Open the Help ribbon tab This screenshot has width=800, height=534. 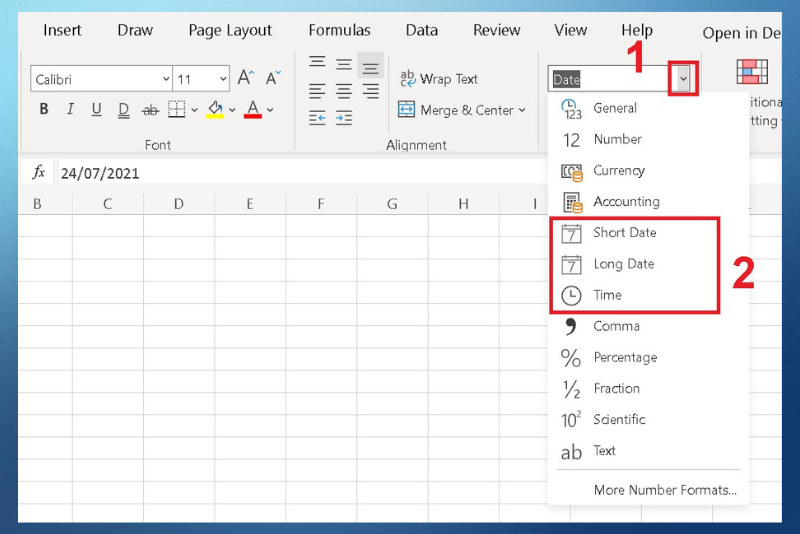coord(637,31)
